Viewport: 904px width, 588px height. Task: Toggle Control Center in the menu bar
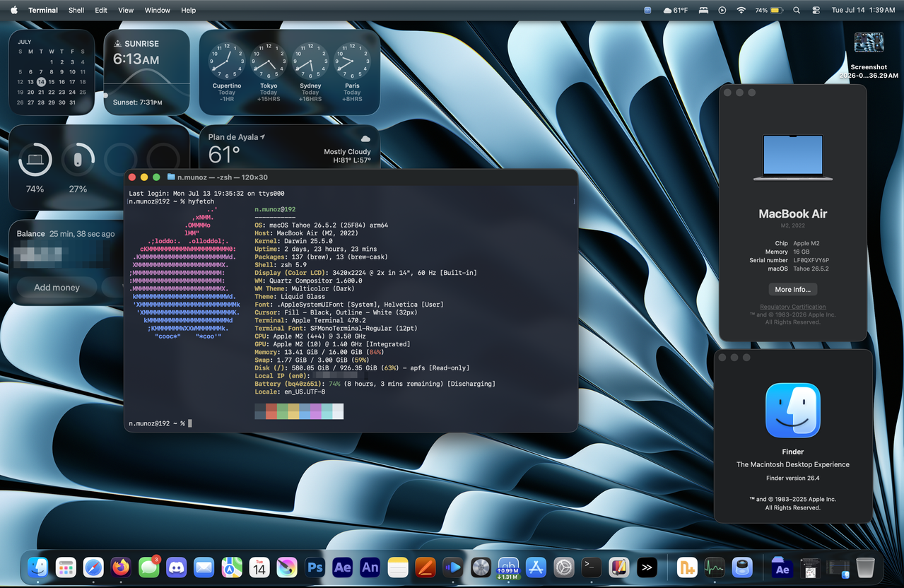pos(816,11)
